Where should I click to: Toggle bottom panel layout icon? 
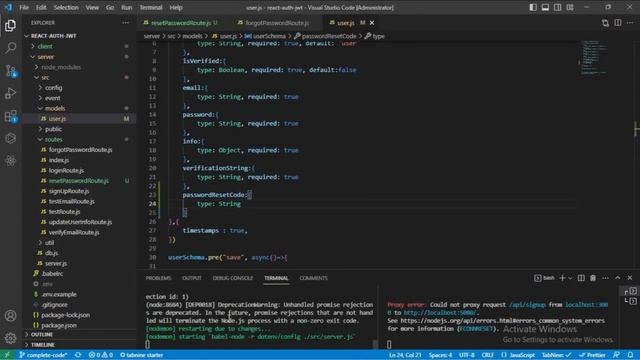point(545,7)
